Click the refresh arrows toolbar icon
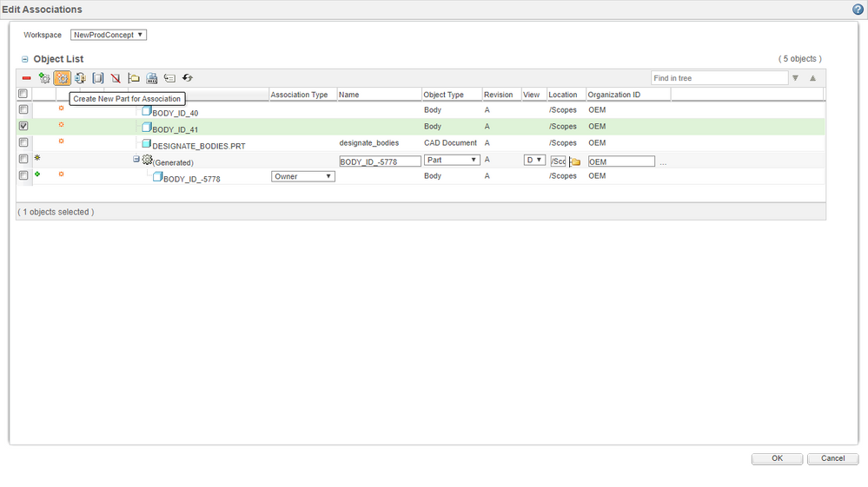 click(x=188, y=78)
